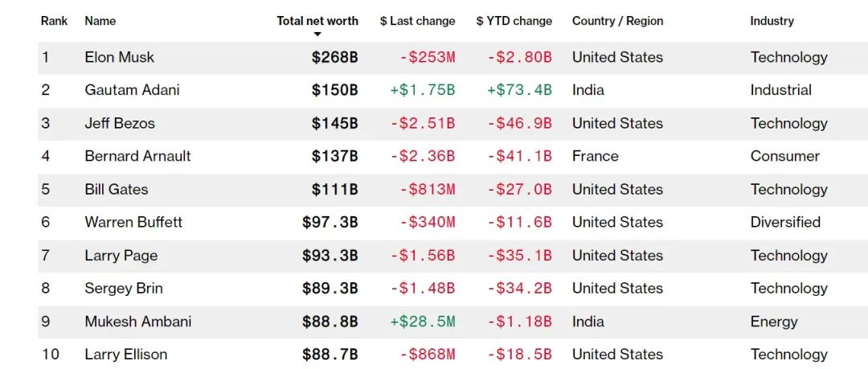The width and height of the screenshot is (868, 369).
Task: Click the $ YTD change column header
Action: (514, 21)
